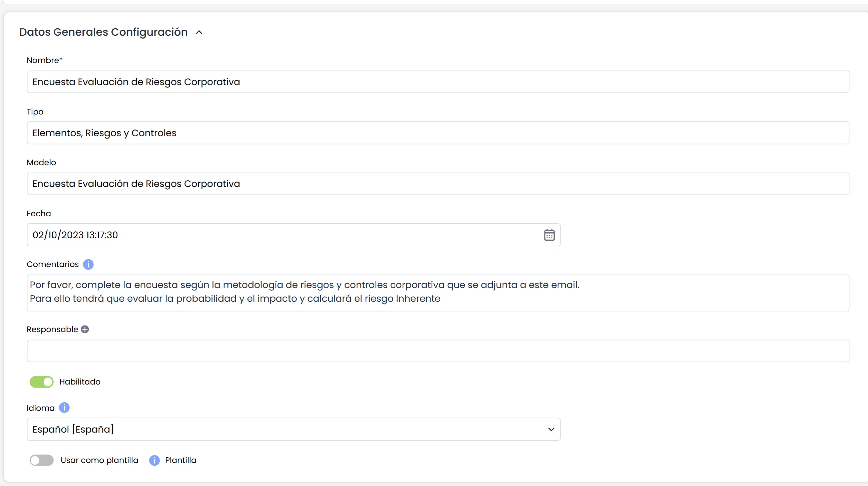868x486 pixels.
Task: Add a Responsable with the plus icon
Action: (85, 329)
